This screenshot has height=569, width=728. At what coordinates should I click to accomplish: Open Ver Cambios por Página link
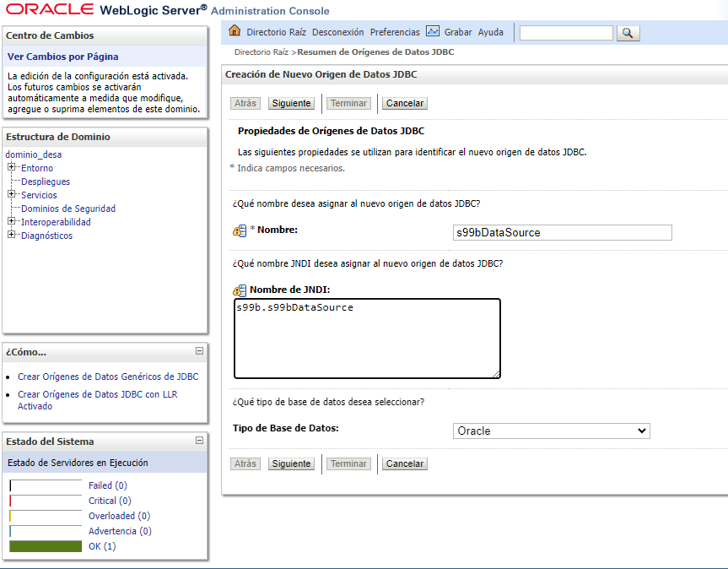(x=62, y=57)
